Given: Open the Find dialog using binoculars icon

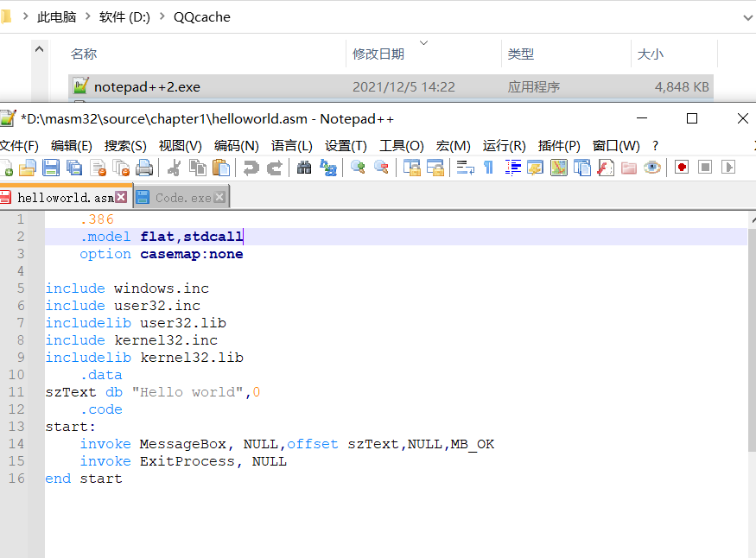Looking at the screenshot, I should click(302, 167).
